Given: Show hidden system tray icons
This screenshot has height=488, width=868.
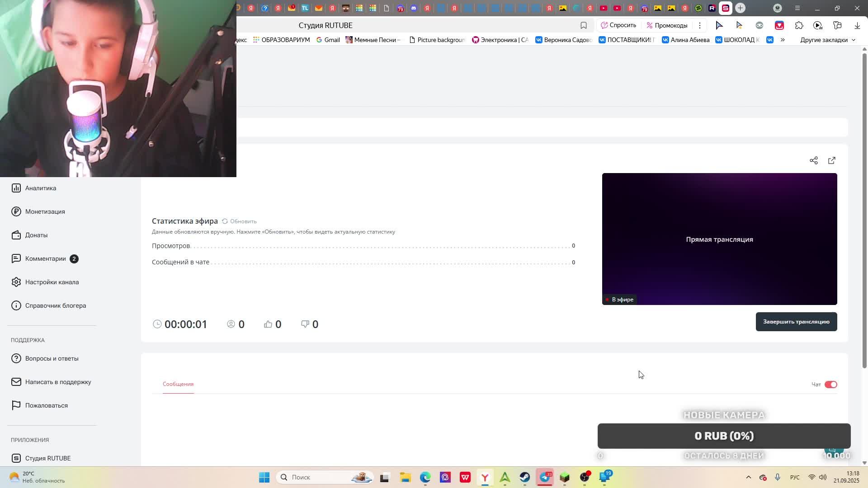Looking at the screenshot, I should click(748, 477).
